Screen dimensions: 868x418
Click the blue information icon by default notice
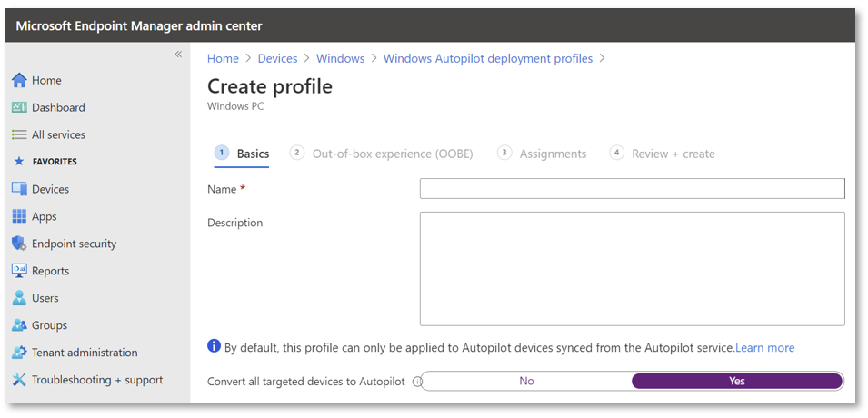point(214,346)
